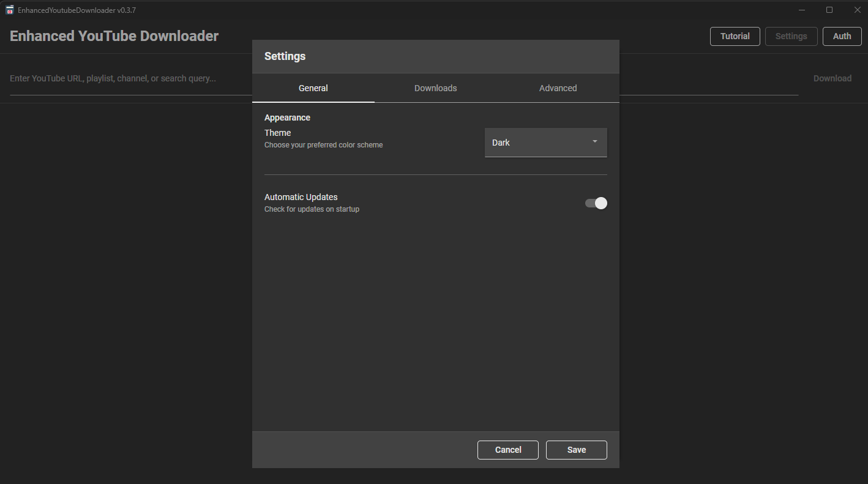Focus the YouTube URL input field

coord(122,78)
